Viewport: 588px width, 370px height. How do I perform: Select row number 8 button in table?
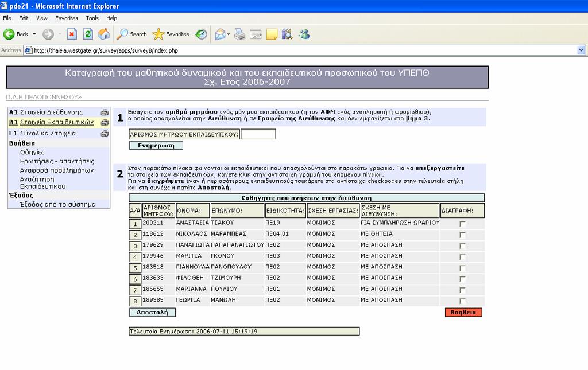(135, 302)
